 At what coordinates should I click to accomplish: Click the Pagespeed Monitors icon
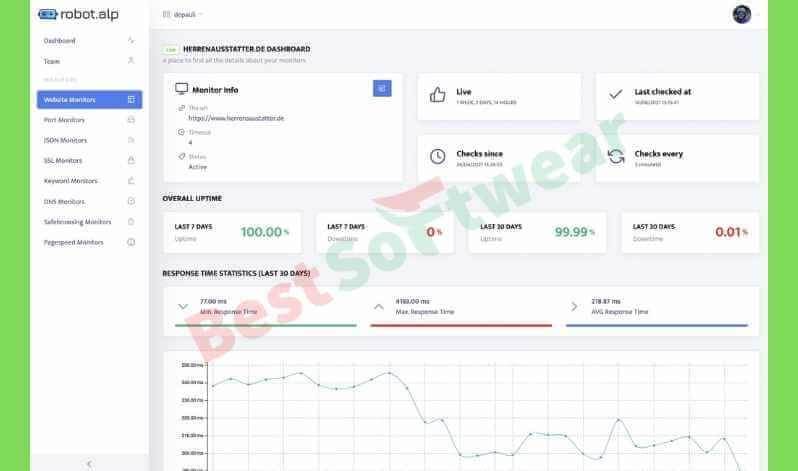(x=131, y=242)
